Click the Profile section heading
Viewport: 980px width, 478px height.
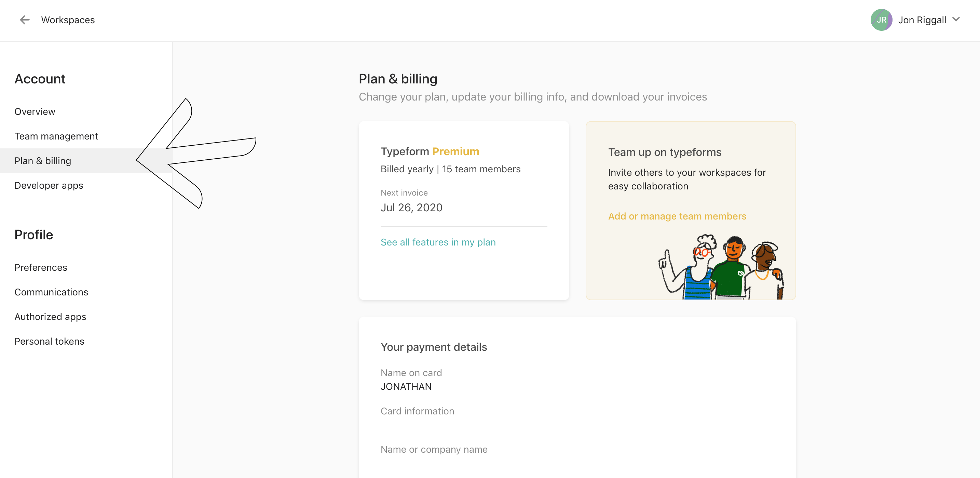(34, 235)
